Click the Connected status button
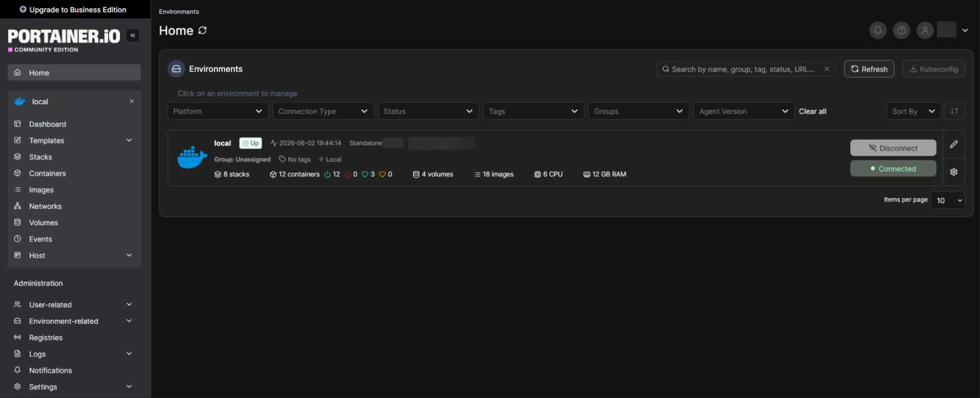 click(893, 168)
